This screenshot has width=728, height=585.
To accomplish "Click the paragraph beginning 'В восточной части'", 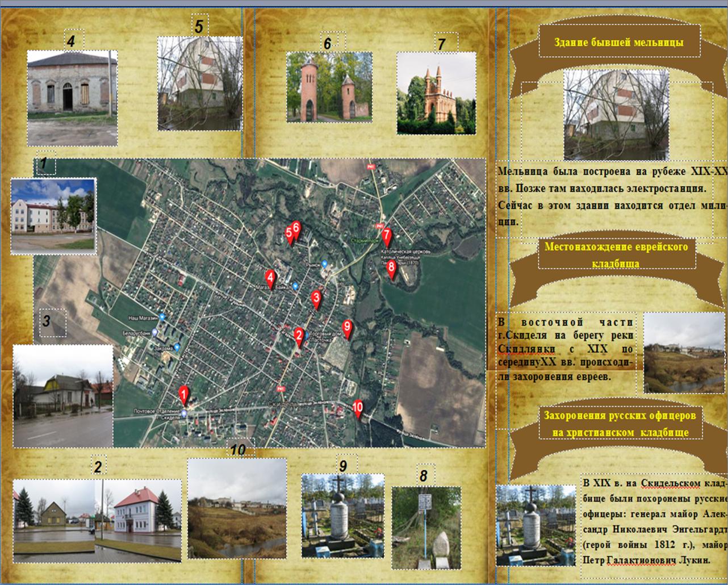I will (x=566, y=349).
